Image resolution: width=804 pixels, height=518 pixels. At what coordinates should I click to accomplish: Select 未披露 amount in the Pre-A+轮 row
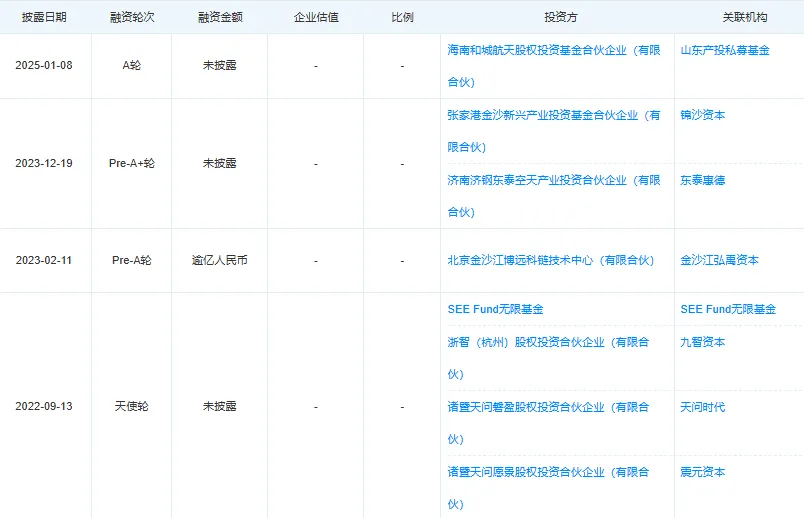point(220,163)
